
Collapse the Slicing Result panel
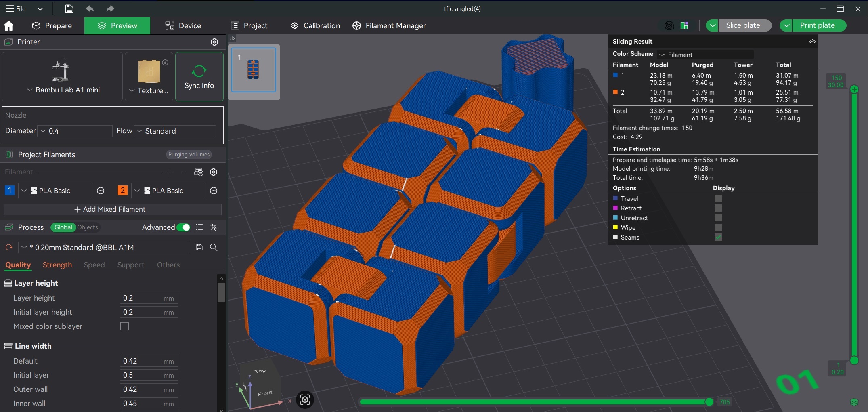point(812,41)
